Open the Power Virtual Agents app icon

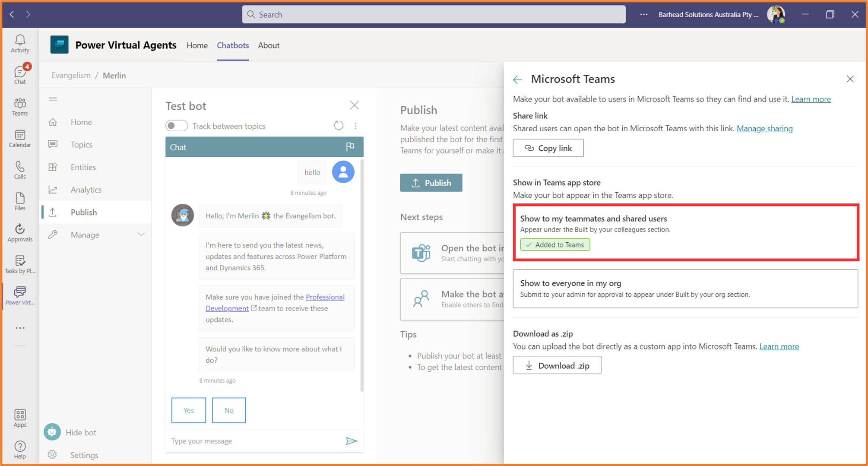click(19, 294)
